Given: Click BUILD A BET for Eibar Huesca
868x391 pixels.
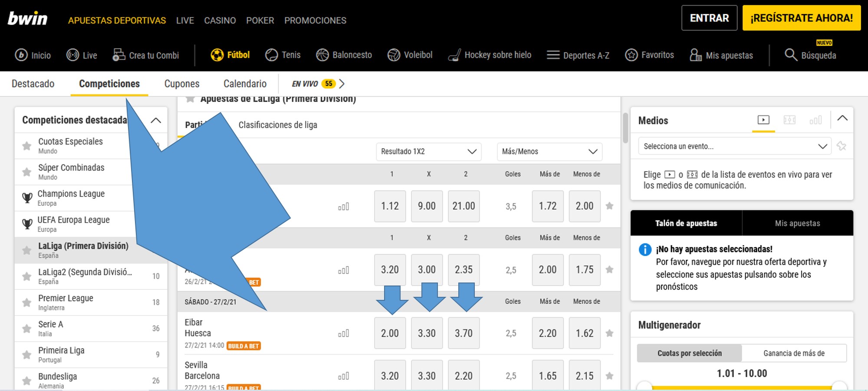Looking at the screenshot, I should click(x=243, y=346).
